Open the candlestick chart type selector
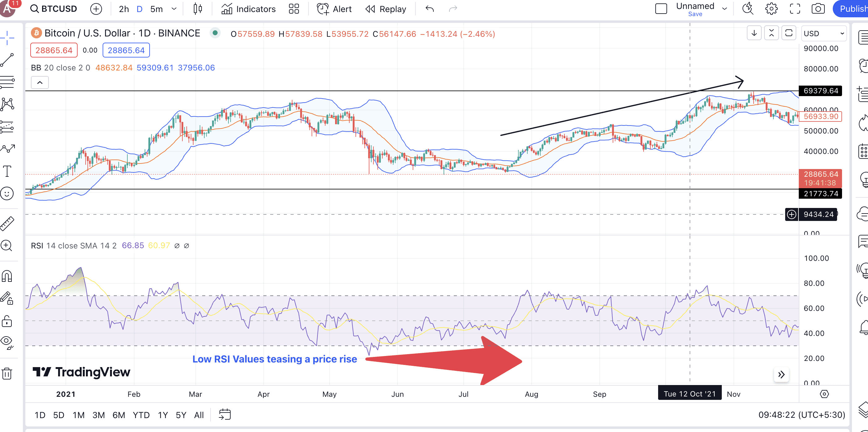Image resolution: width=868 pixels, height=432 pixels. [x=198, y=9]
